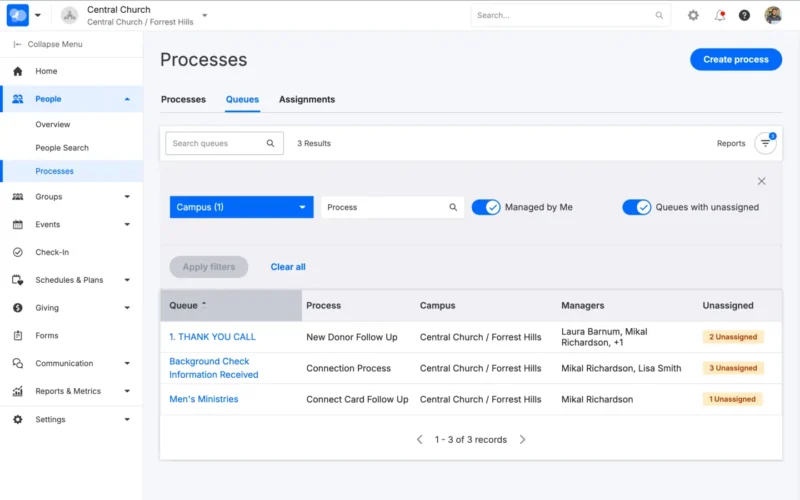Click the Central Church organization icon
This screenshot has width=800, height=500.
point(69,15)
